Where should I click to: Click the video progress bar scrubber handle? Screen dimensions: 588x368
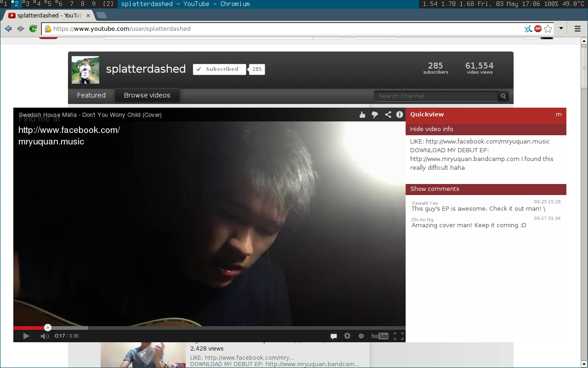[48, 328]
